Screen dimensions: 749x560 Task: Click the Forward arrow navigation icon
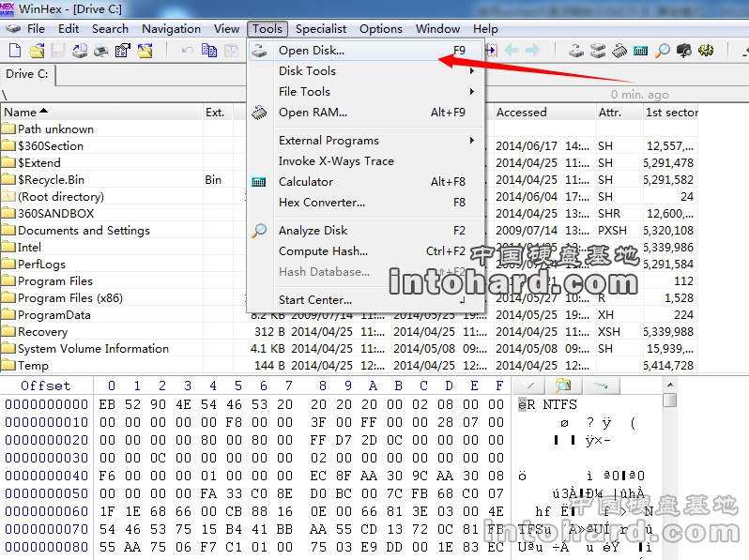[532, 50]
